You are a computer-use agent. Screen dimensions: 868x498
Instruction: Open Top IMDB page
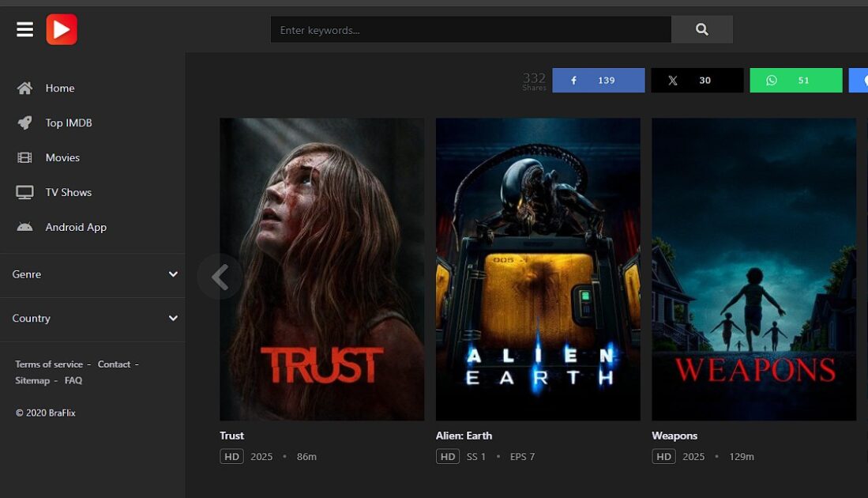coord(69,123)
